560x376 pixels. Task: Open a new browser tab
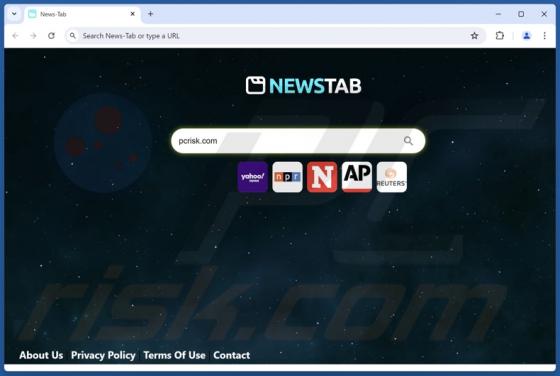[150, 14]
